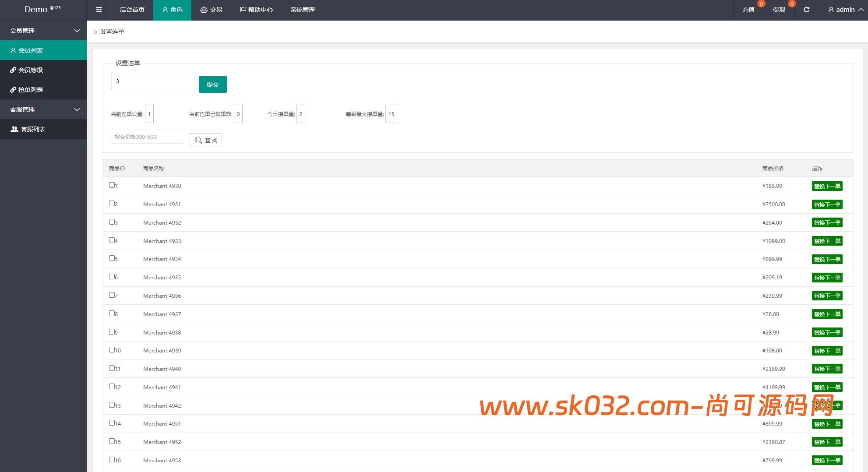
Task: Open the 帮助中心 top menu
Action: (x=256, y=10)
